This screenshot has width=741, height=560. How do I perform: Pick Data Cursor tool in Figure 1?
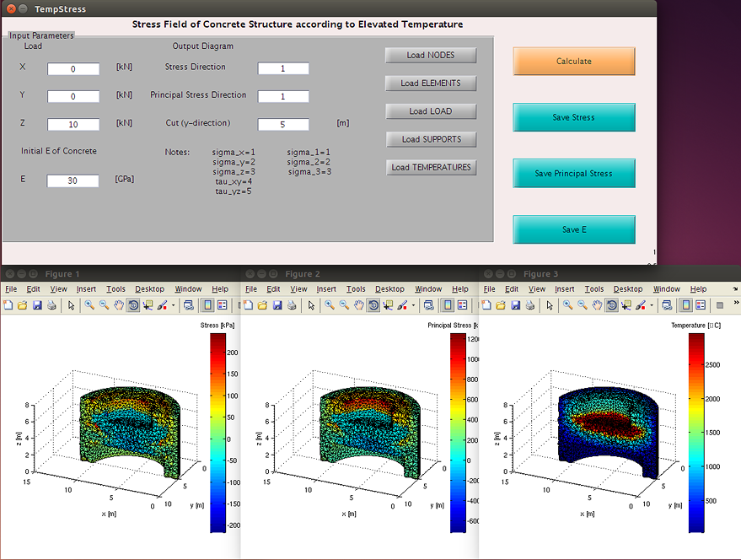pos(148,305)
